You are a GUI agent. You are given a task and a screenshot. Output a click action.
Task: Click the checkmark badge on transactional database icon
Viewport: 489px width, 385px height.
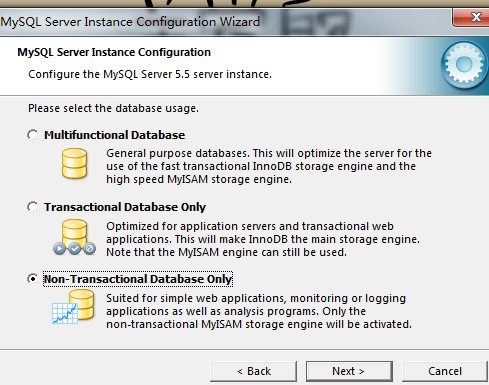click(75, 248)
